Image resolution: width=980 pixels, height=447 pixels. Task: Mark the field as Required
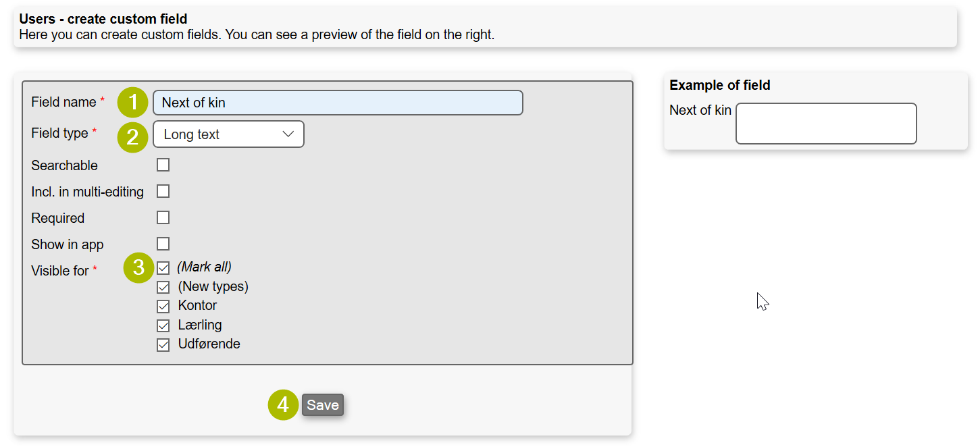click(x=163, y=218)
